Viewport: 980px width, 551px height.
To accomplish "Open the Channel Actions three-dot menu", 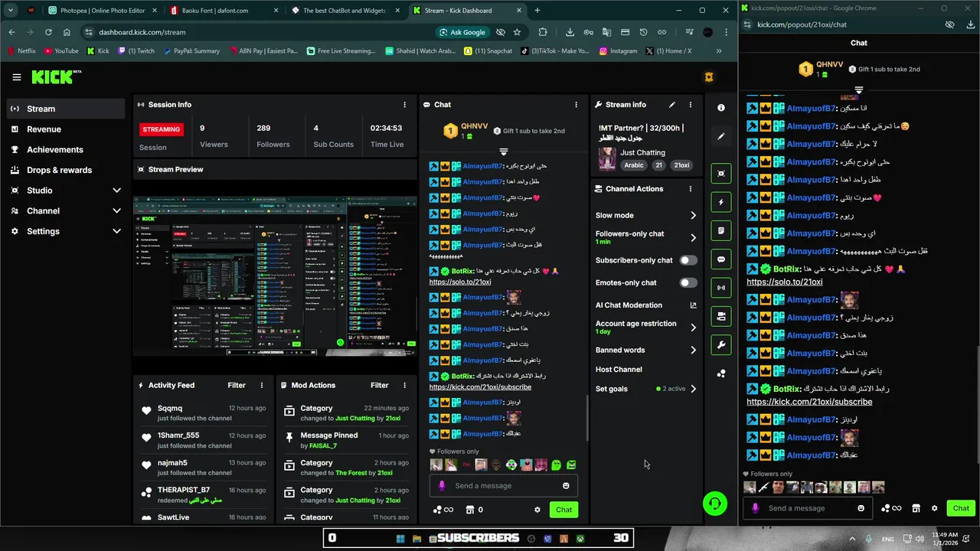I will point(691,189).
